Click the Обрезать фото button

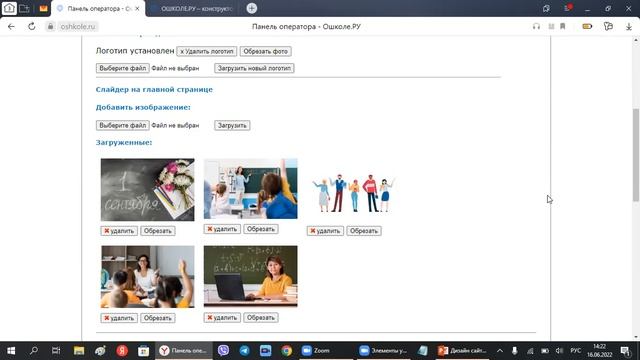pyautogui.click(x=266, y=51)
